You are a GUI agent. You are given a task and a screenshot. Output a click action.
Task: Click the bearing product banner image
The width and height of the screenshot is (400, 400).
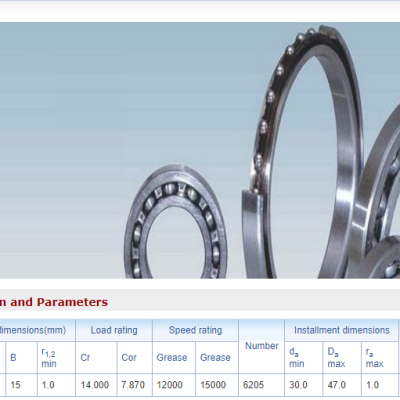click(200, 150)
